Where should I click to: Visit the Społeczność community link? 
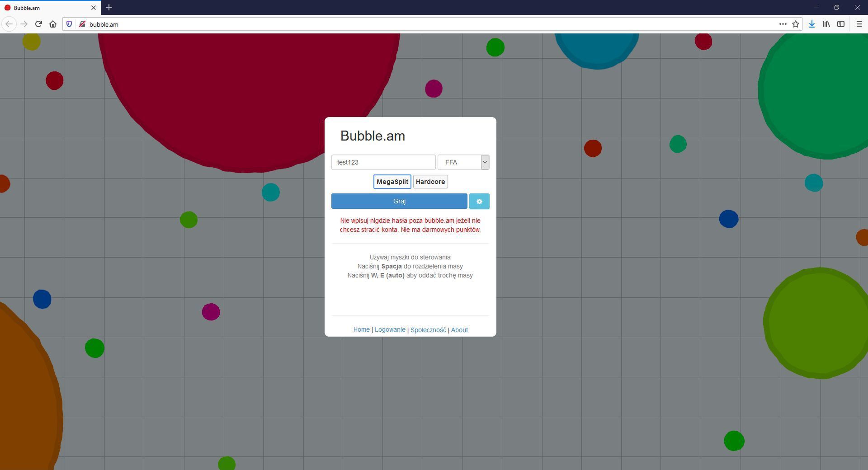[x=428, y=330]
